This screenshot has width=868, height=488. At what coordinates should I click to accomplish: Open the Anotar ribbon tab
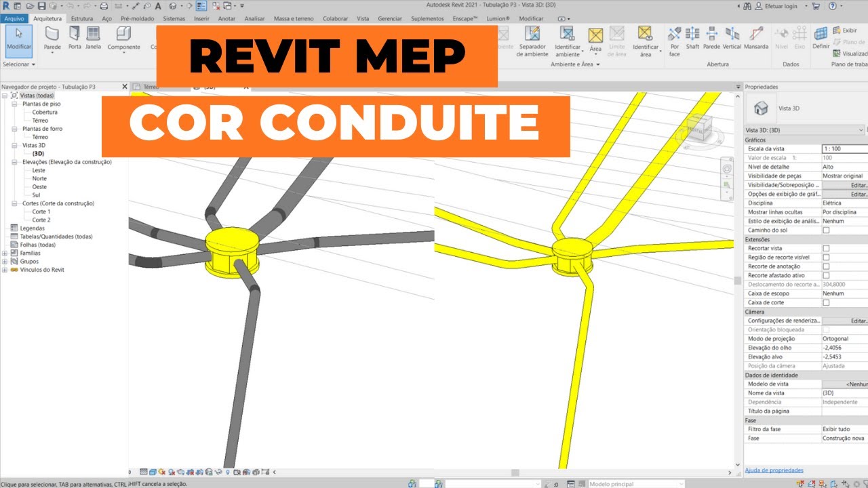click(x=226, y=18)
